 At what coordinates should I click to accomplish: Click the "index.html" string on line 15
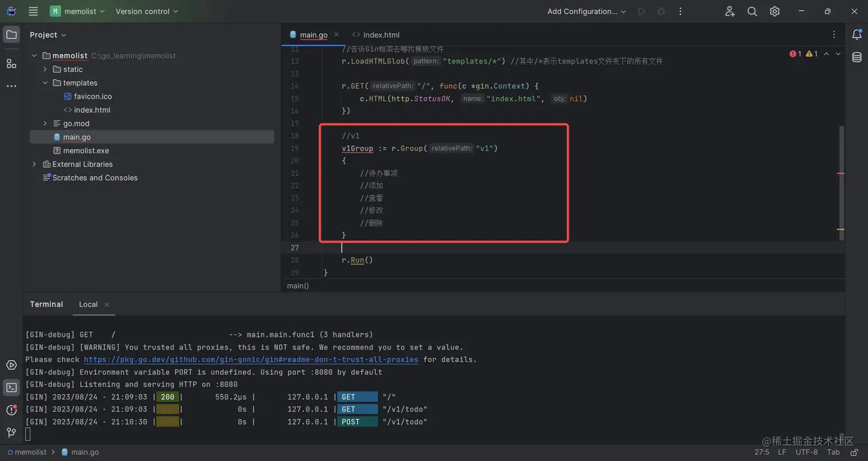pyautogui.click(x=514, y=99)
